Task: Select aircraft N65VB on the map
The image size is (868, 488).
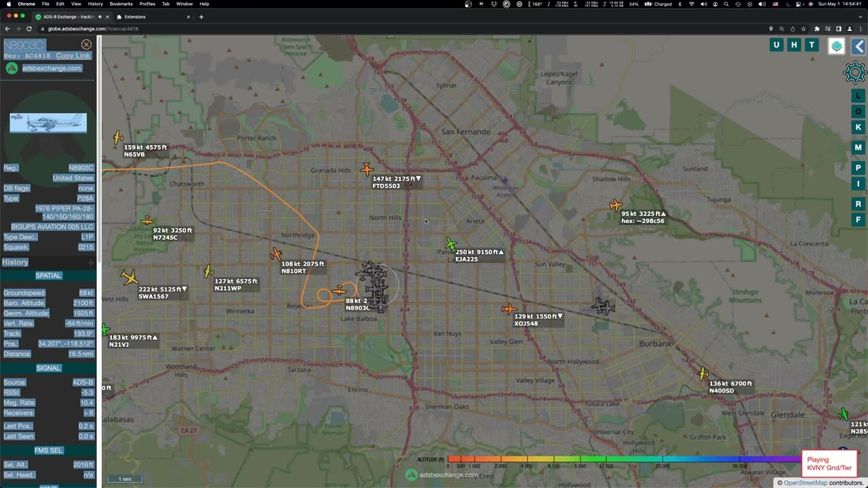Action: [118, 138]
